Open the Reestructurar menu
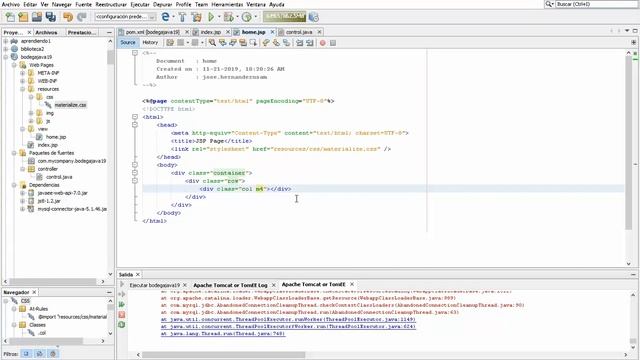 click(x=111, y=4)
